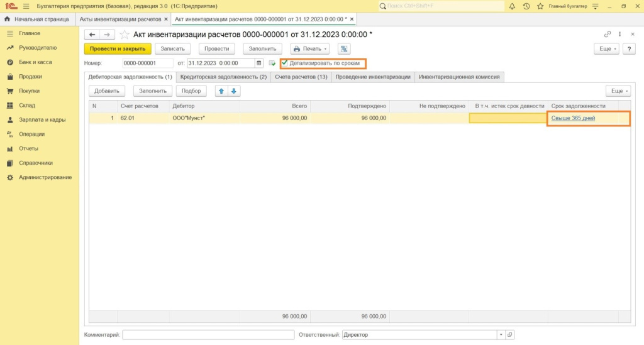The image size is (644, 345).
Task: Open the Ответственный dropdown list
Action: [501, 335]
